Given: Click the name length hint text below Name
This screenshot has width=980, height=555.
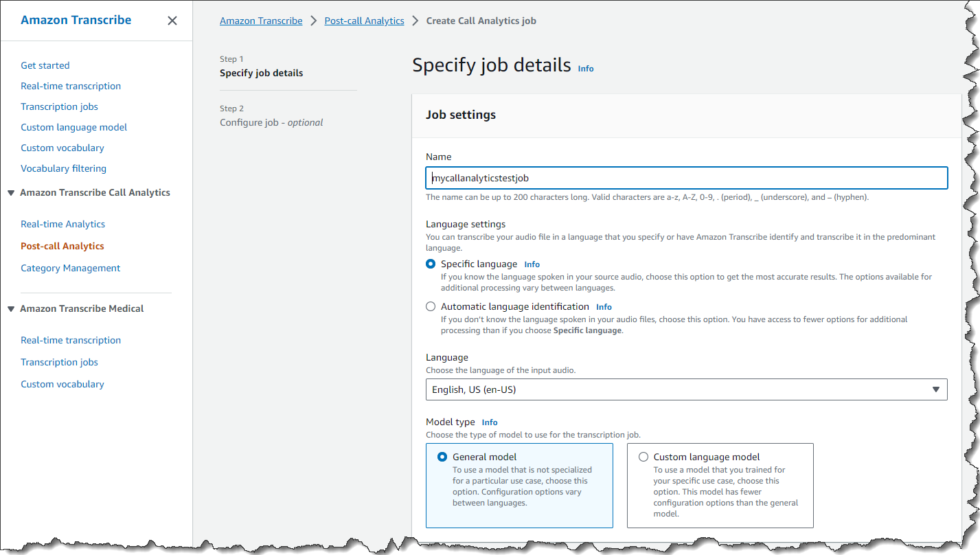Looking at the screenshot, I should 648,197.
